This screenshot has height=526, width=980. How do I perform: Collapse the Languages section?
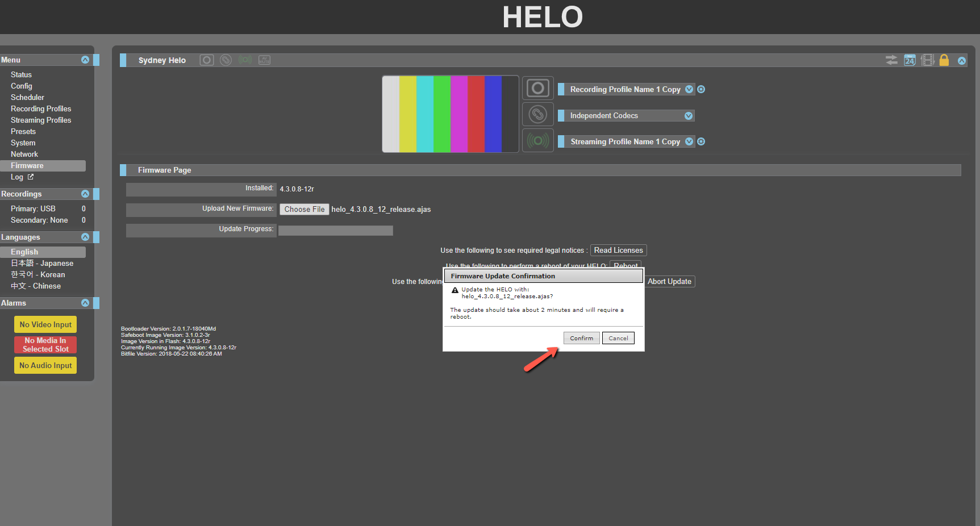85,237
